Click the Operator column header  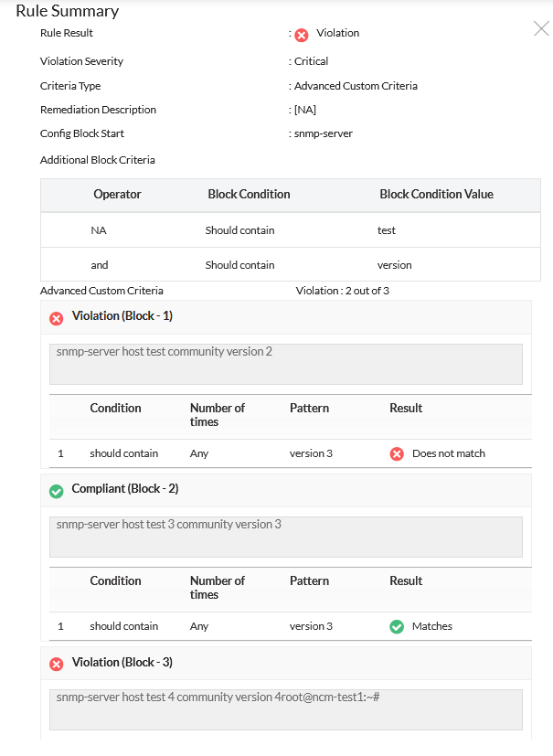117,195
